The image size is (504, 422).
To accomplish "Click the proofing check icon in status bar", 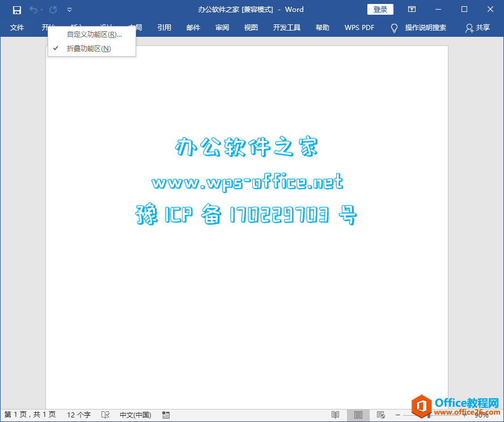I will tap(105, 415).
